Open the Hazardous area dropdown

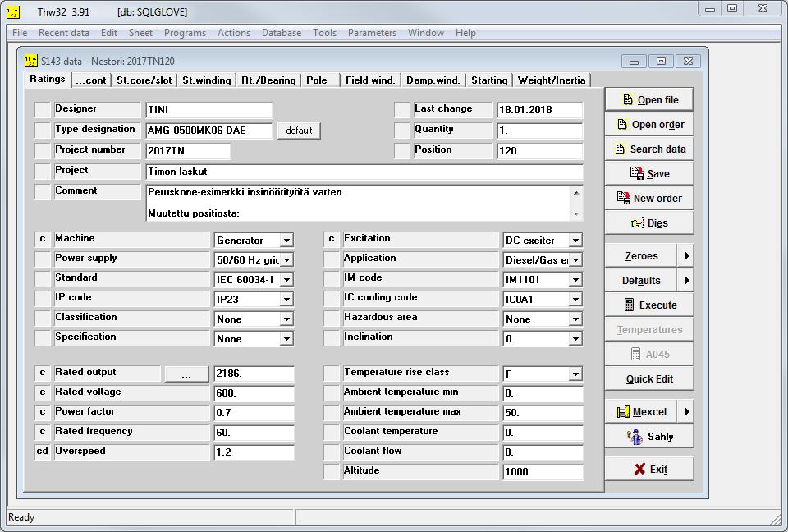[575, 319]
